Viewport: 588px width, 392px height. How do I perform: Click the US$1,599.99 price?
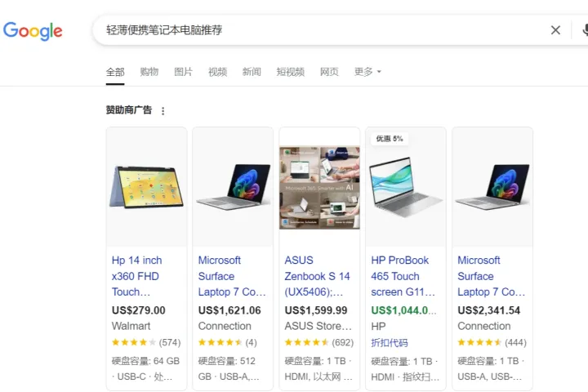tap(316, 310)
